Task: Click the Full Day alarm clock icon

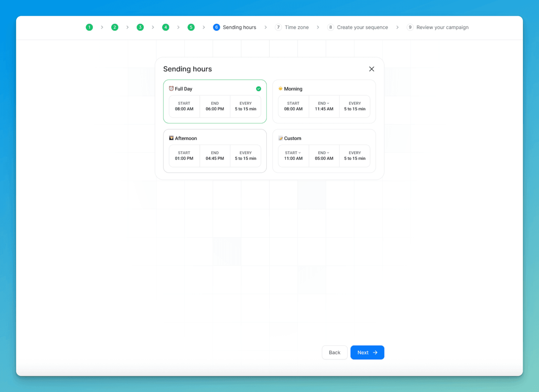Action: click(x=171, y=88)
